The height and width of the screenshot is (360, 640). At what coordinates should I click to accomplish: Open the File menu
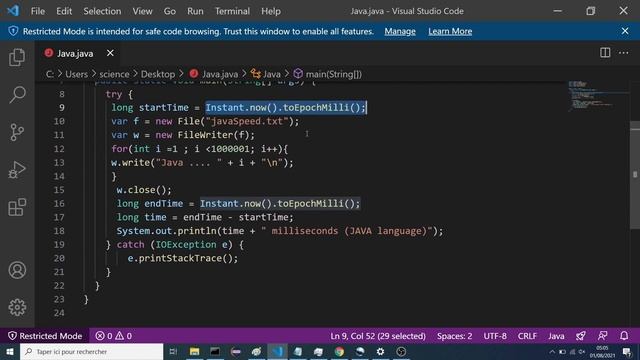38,11
